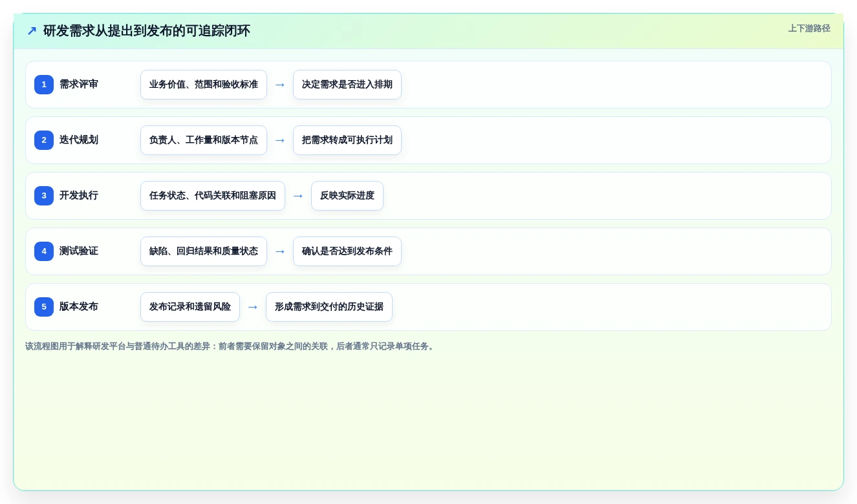Screen dimensions: 857x504
Task: Click the 负责人、工作量和版本节点 box
Action: pyautogui.click(x=204, y=140)
